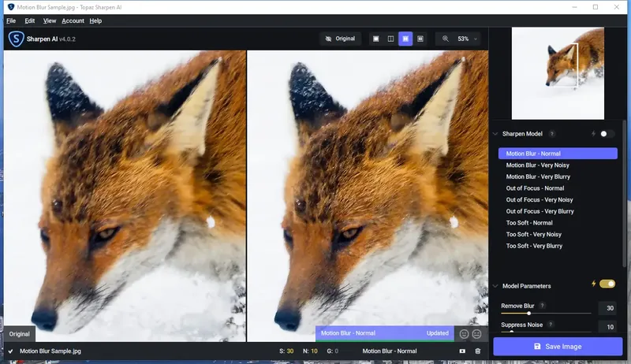
Task: Toggle the Sharpen Model auto switch
Action: (607, 134)
